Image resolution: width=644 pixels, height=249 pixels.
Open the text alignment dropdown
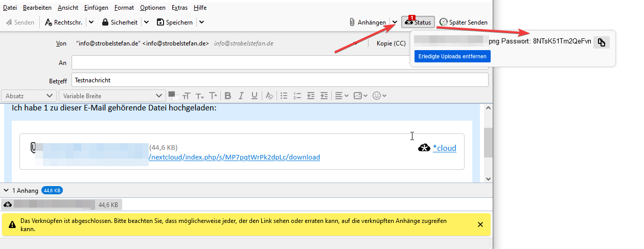pyautogui.click(x=341, y=96)
